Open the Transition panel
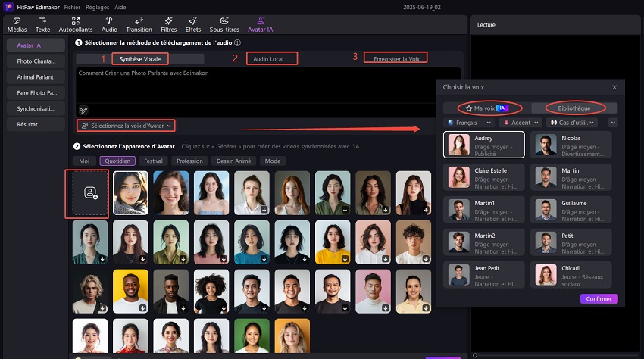 tap(139, 25)
